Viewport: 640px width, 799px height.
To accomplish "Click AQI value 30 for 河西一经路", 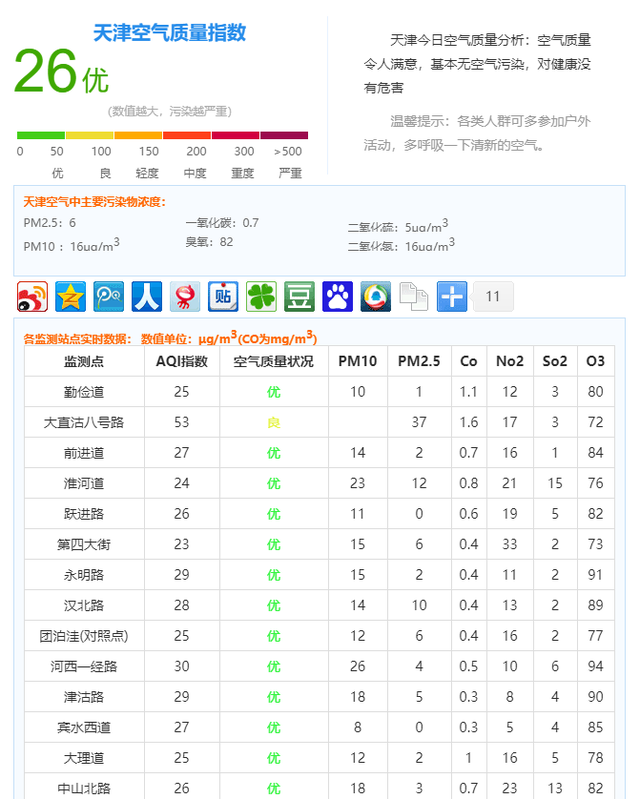I will click(182, 667).
